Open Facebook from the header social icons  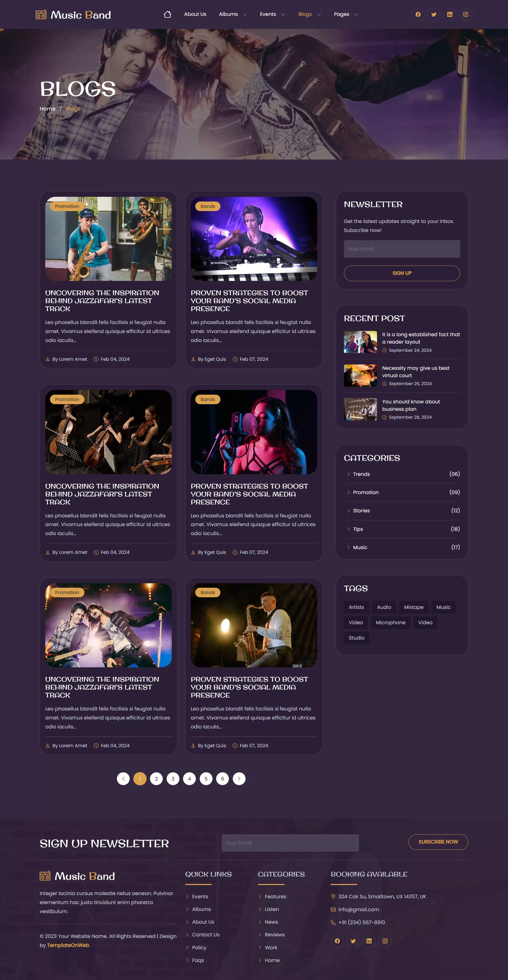[418, 15]
